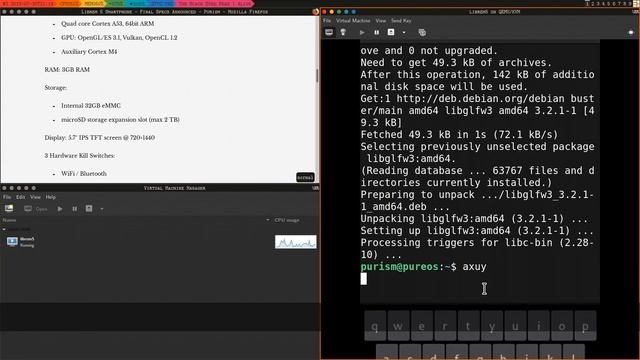Viewport: 640px width, 360px height.
Task: Create a new virtual machine icon in the manager
Action: (x=9, y=209)
